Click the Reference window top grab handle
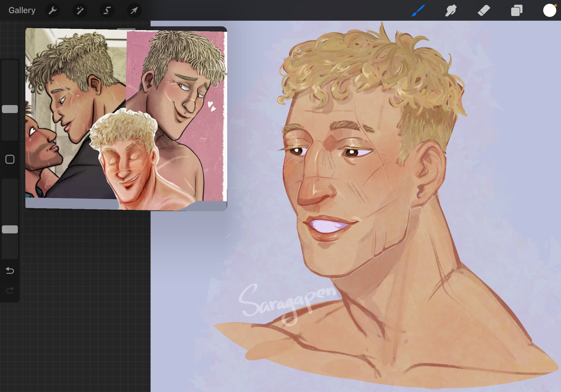Image resolution: width=561 pixels, height=392 pixels. point(126,29)
